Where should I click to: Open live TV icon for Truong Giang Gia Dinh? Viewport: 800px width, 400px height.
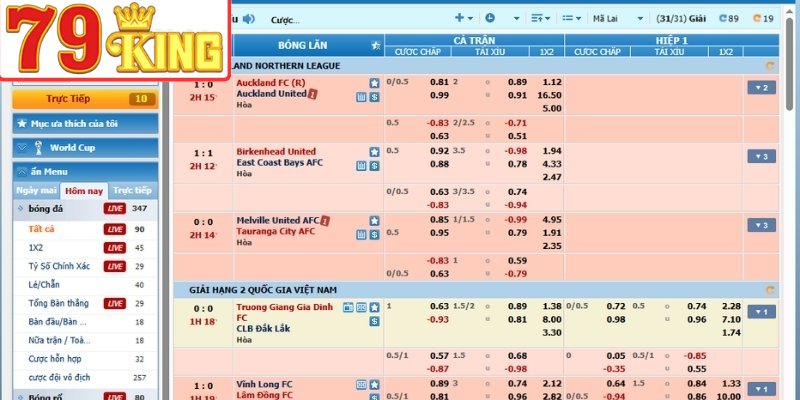[x=348, y=308]
